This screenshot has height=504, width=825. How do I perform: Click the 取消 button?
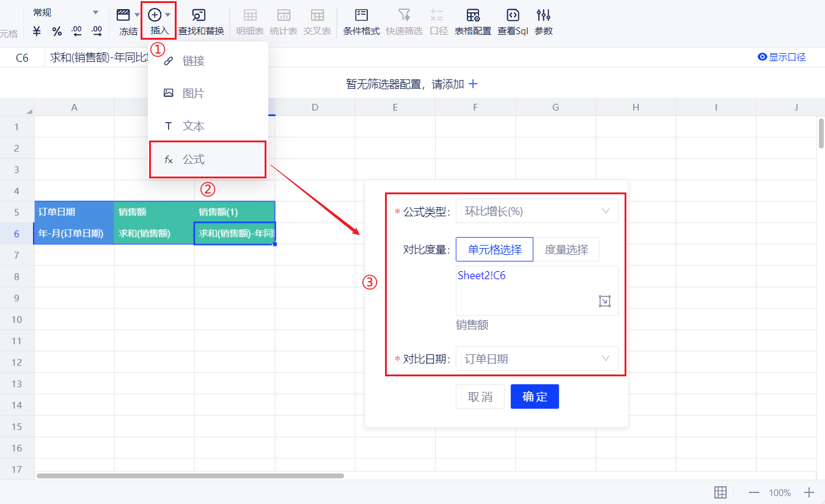(480, 396)
